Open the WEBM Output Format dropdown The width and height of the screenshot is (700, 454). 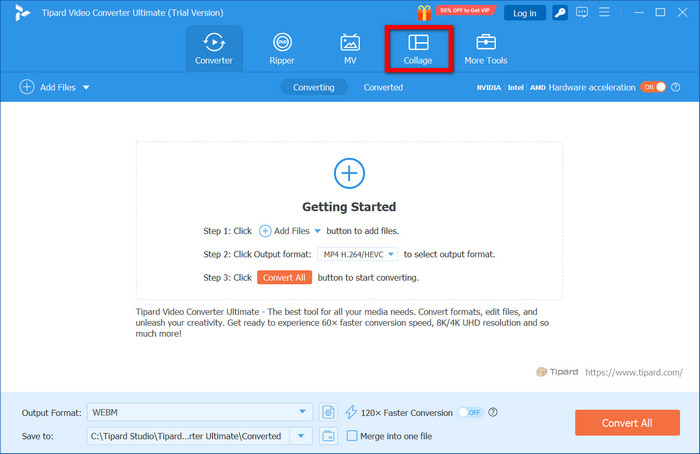click(x=200, y=412)
